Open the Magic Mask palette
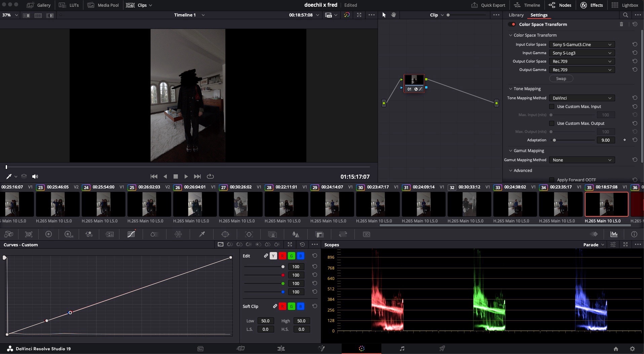 click(272, 234)
